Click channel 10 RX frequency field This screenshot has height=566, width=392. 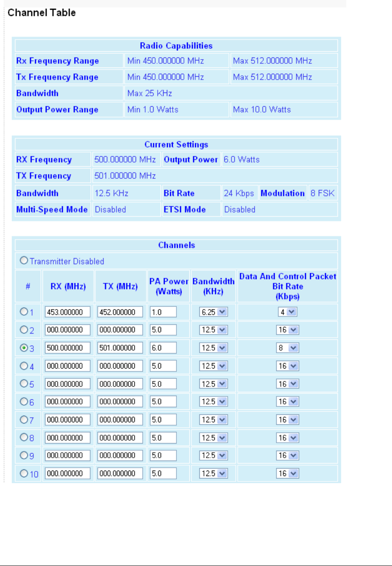(68, 474)
